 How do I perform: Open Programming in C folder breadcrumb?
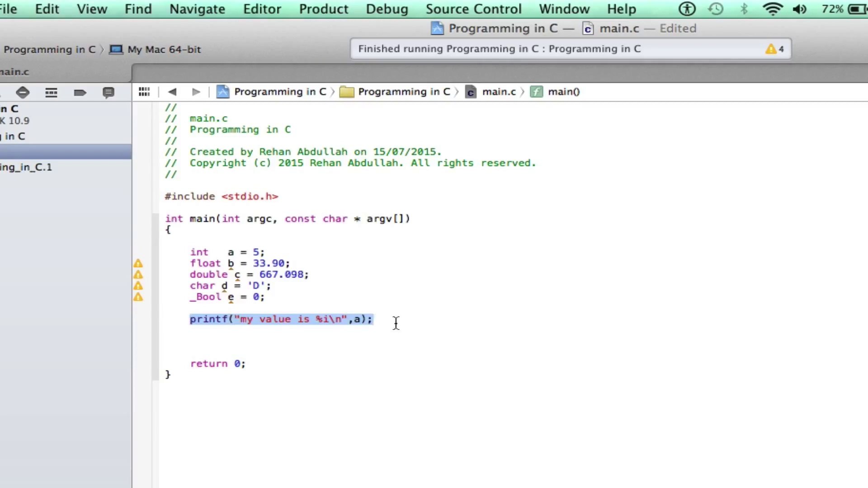click(x=403, y=92)
